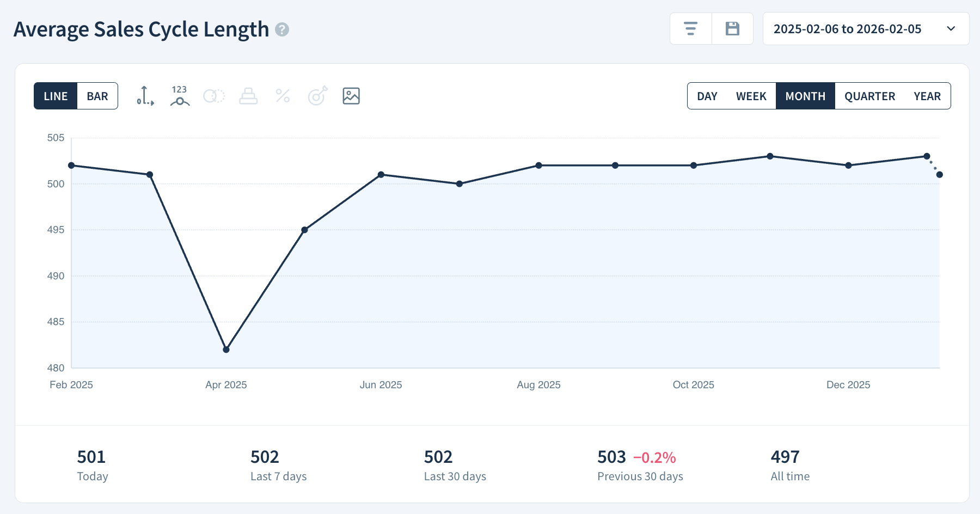This screenshot has height=514, width=980.
Task: Keep LINE chart mode selected
Action: 56,95
